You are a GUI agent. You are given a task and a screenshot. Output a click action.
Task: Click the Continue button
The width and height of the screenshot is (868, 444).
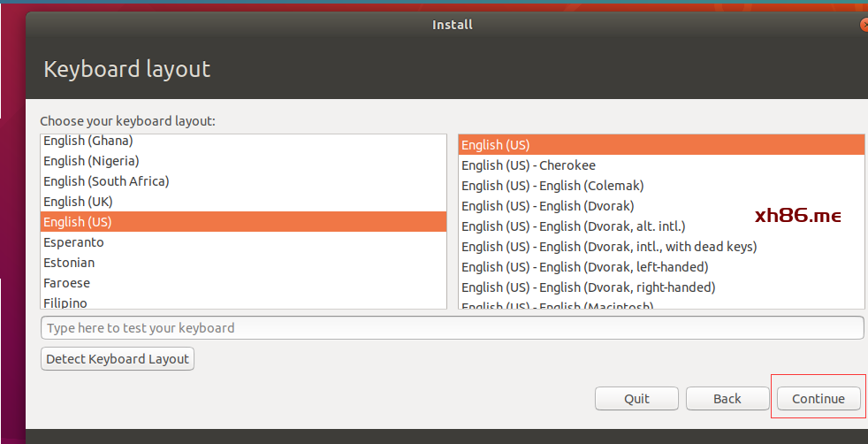[x=818, y=399]
